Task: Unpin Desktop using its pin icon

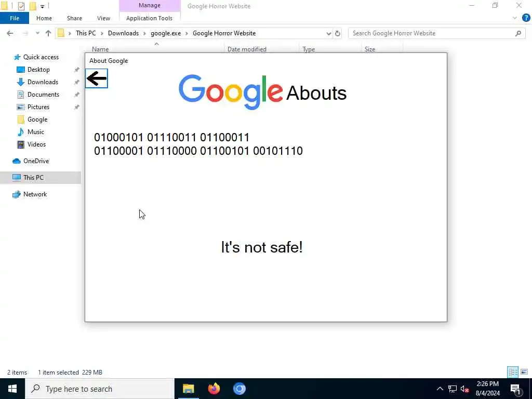Action: pyautogui.click(x=77, y=70)
